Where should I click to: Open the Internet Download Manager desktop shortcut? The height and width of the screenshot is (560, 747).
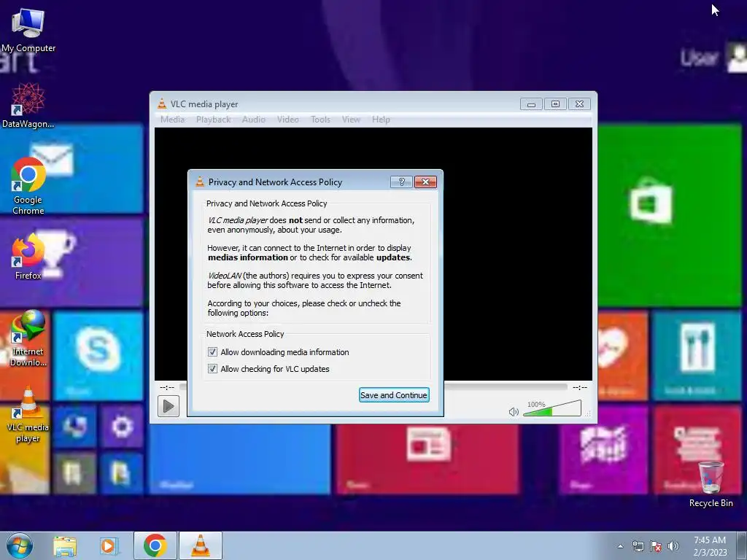[x=28, y=338]
